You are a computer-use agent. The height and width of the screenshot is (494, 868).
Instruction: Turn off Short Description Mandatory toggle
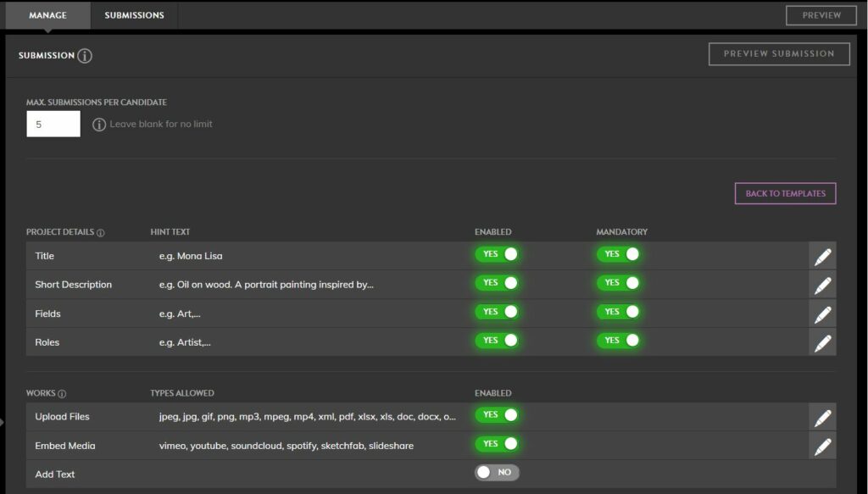pos(618,283)
